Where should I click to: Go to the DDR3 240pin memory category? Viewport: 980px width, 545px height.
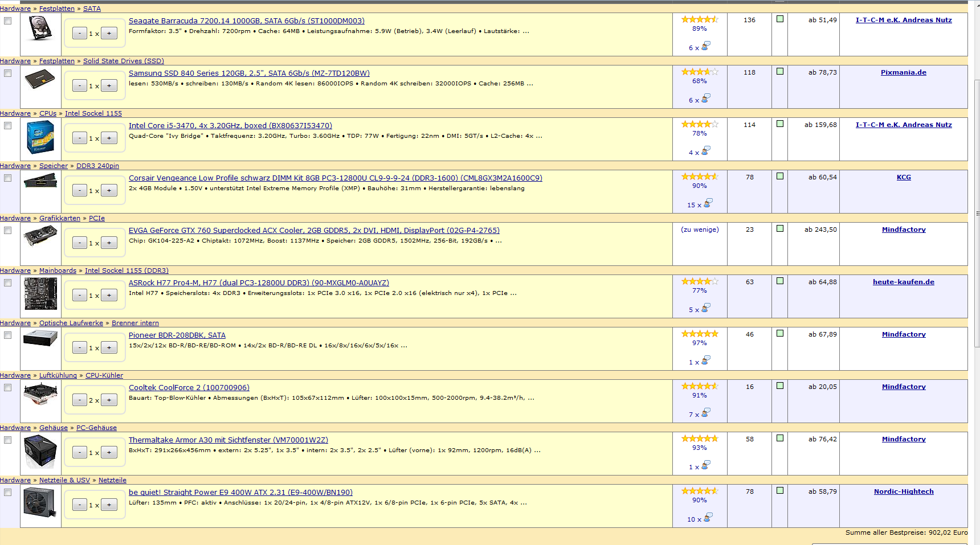[97, 166]
